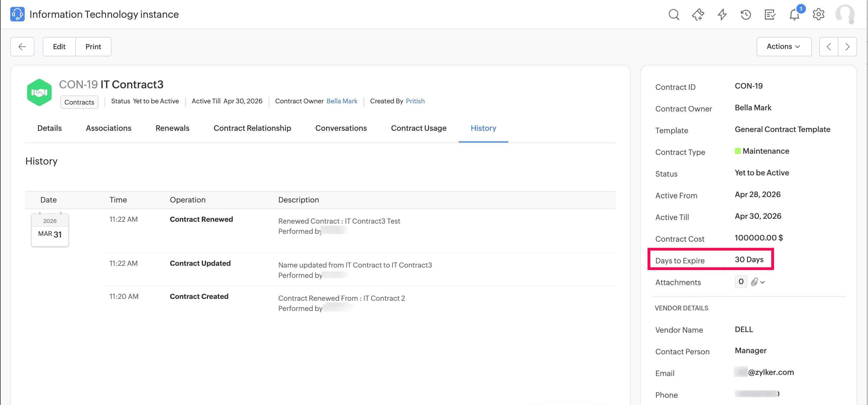Select the Contract Created operation entry
The image size is (868, 405).
(x=199, y=297)
